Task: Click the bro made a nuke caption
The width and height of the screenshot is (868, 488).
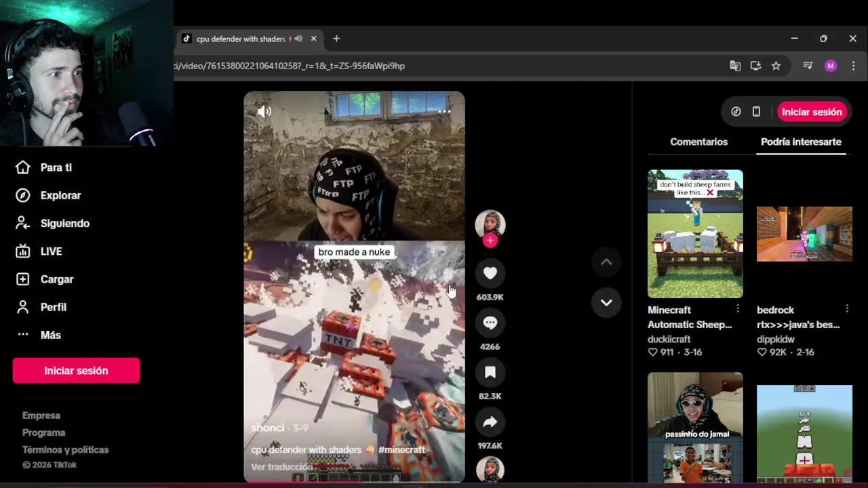Action: pyautogui.click(x=354, y=252)
